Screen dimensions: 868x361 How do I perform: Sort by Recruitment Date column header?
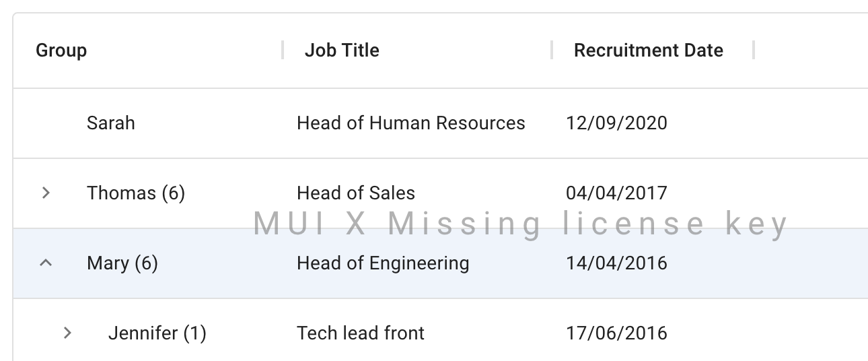pyautogui.click(x=648, y=51)
